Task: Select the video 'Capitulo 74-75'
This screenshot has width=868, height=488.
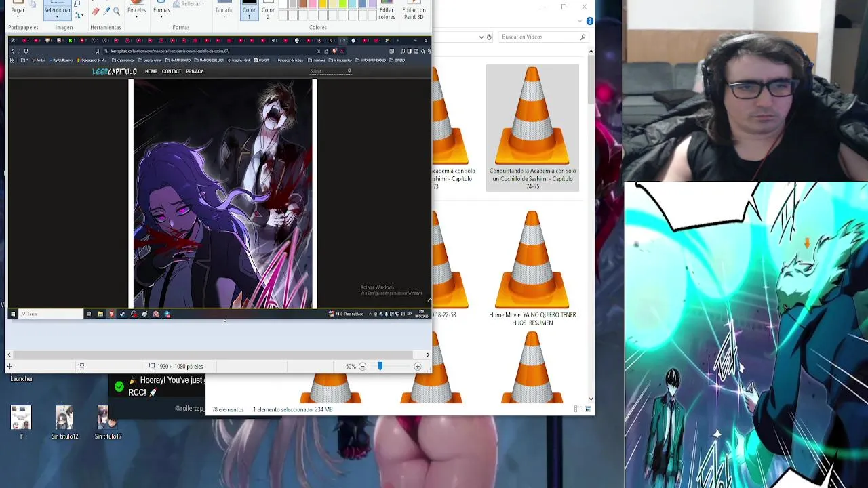Action: [532, 127]
